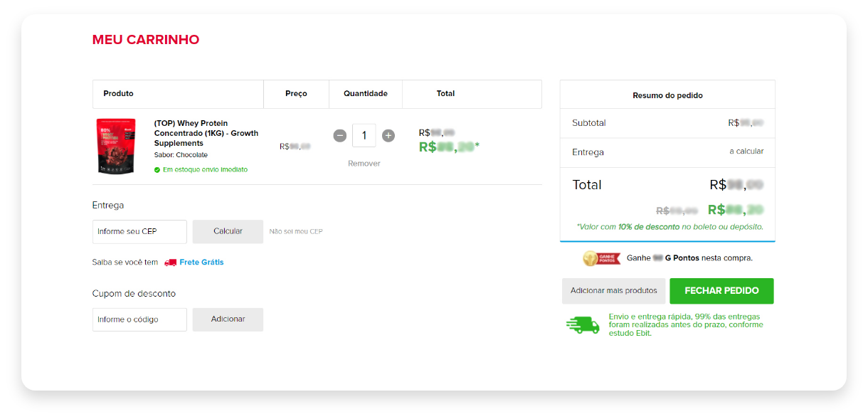Apply coupon with the Adicionar button

(x=228, y=319)
